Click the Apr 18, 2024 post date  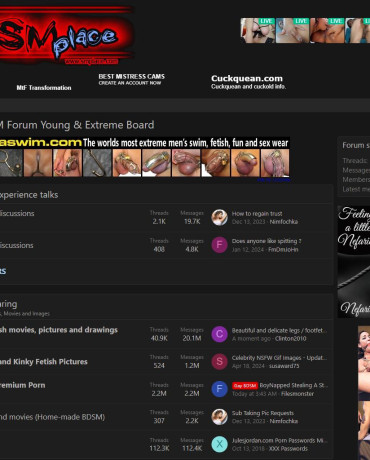click(x=248, y=366)
